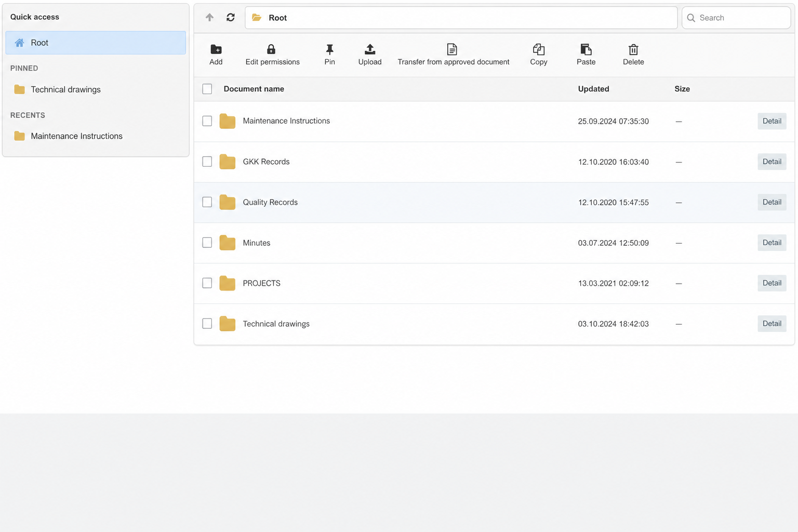
Task: Click the Copy icon
Action: click(539, 49)
